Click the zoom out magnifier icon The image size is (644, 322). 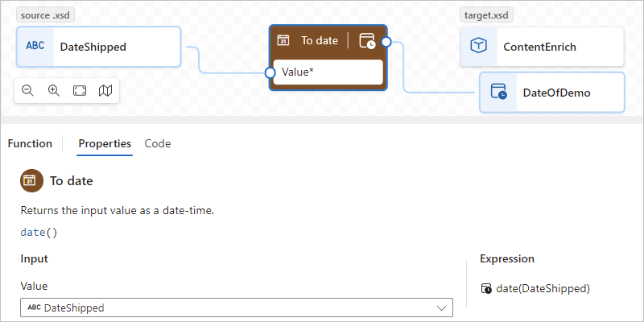(27, 90)
